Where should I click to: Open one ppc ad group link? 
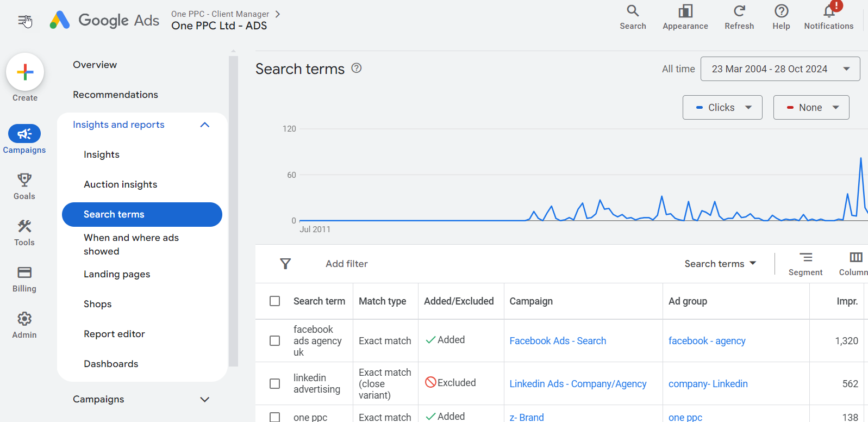coord(685,417)
